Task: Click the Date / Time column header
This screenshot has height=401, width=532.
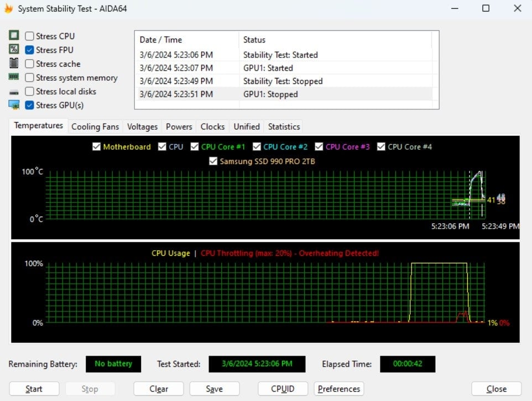Action: coord(187,40)
